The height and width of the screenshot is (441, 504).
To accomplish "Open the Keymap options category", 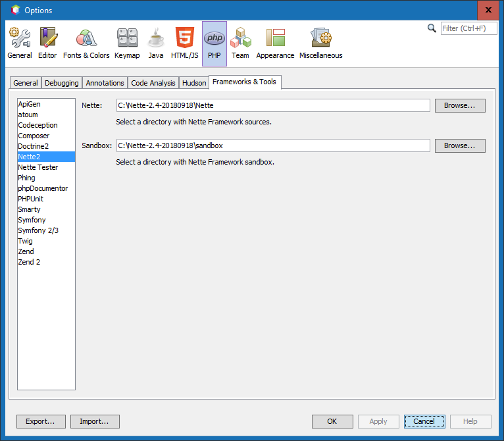I will (127, 43).
